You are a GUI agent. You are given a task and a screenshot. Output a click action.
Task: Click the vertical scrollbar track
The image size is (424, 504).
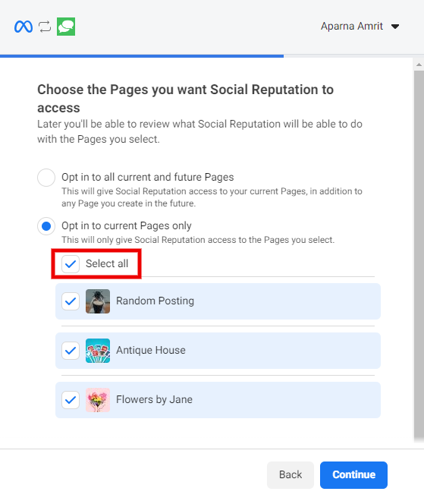click(x=419, y=254)
